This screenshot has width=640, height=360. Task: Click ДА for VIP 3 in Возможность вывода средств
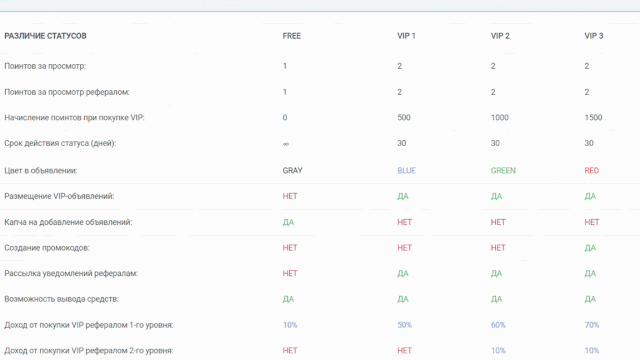pyautogui.click(x=590, y=299)
